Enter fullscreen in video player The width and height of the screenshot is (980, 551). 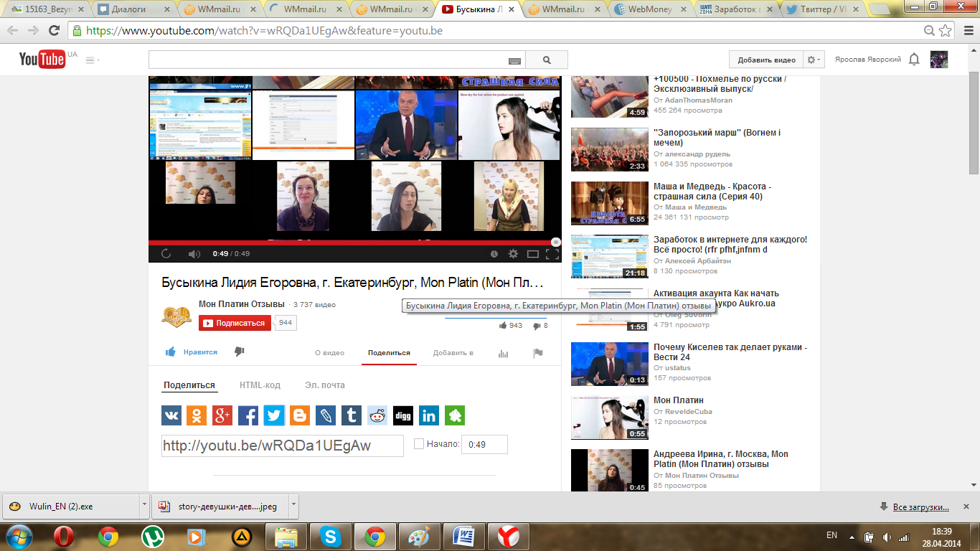tap(552, 253)
